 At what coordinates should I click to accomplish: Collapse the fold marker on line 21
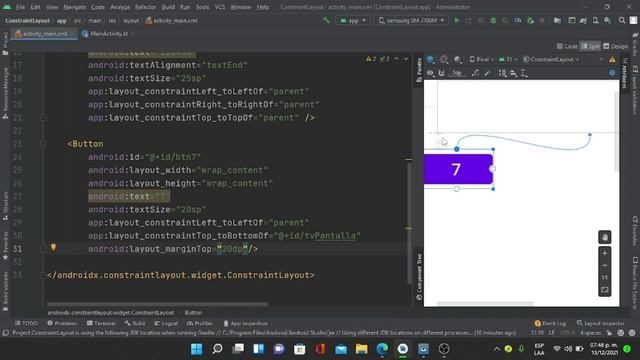click(x=43, y=118)
